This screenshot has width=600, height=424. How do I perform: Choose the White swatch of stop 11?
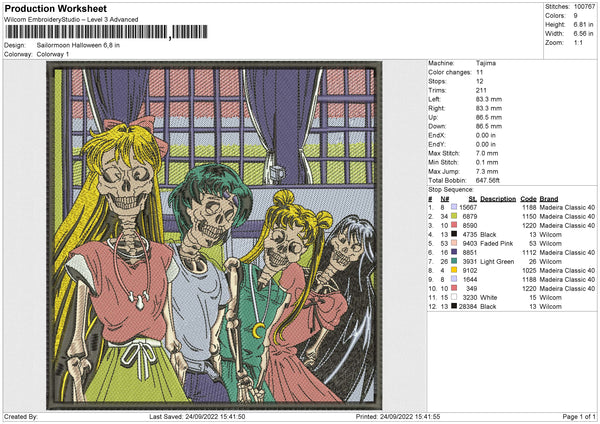454,297
